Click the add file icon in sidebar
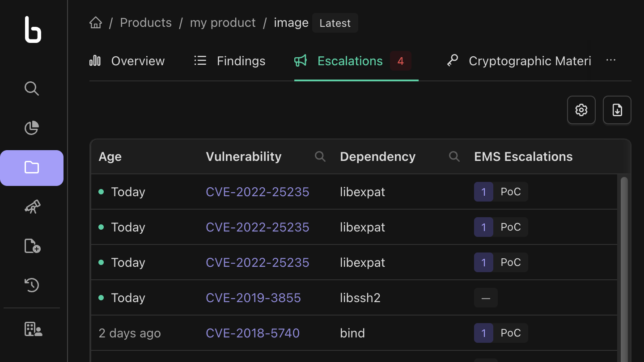Viewport: 644px width, 362px height. click(x=32, y=246)
